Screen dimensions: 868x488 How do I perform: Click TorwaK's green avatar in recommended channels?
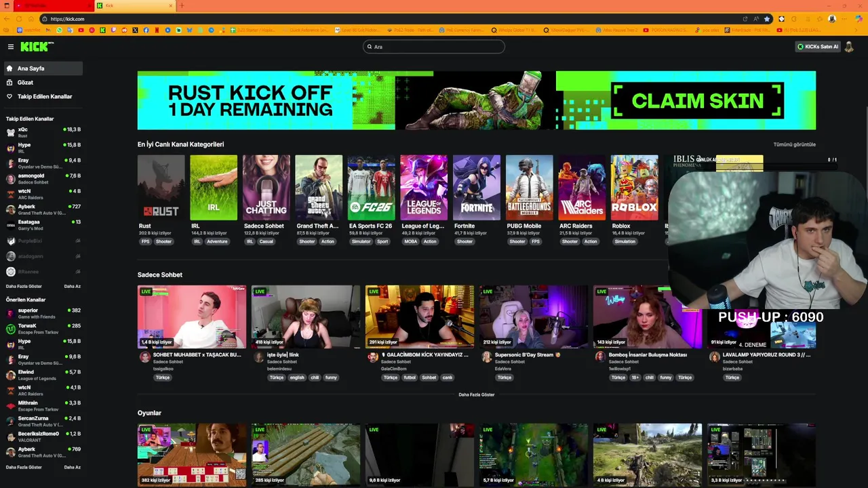click(x=10, y=329)
